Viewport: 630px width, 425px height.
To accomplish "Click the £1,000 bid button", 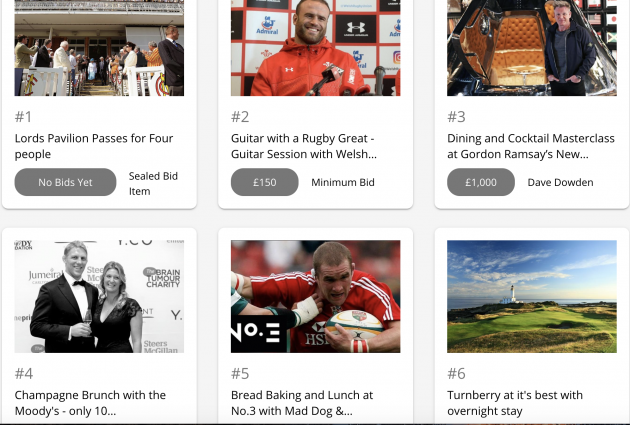I will point(481,182).
